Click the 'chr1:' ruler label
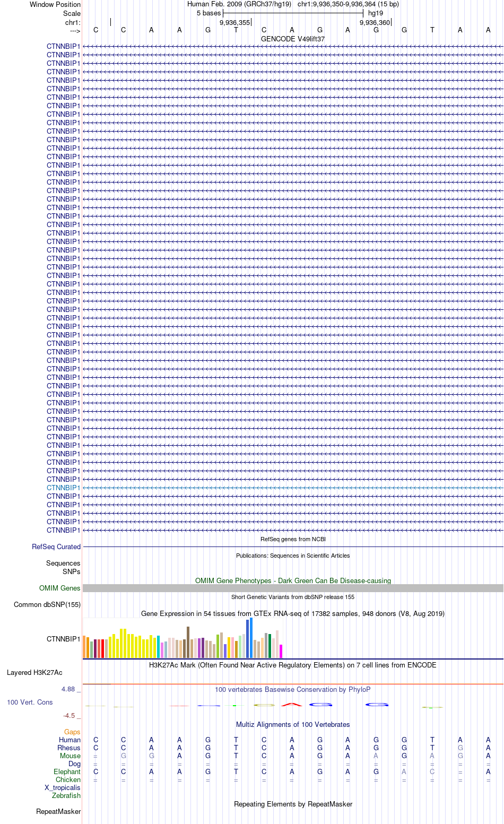This screenshot has height=824, width=504. click(73, 22)
